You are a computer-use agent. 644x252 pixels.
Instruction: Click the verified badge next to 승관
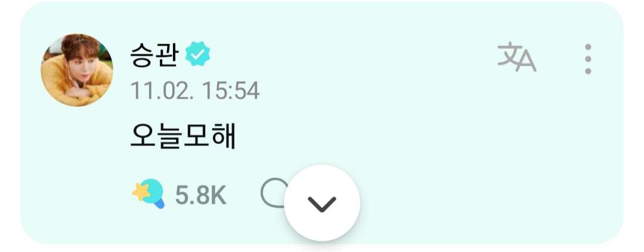tap(197, 56)
